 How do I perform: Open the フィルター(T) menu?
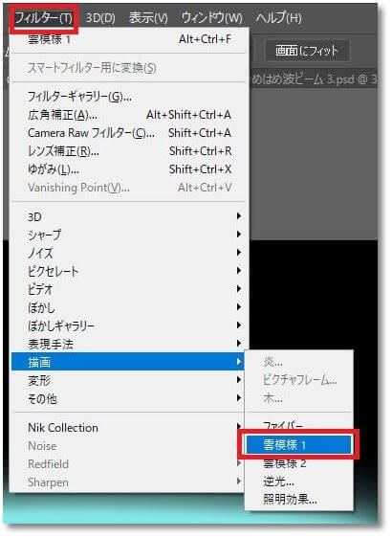tap(44, 18)
